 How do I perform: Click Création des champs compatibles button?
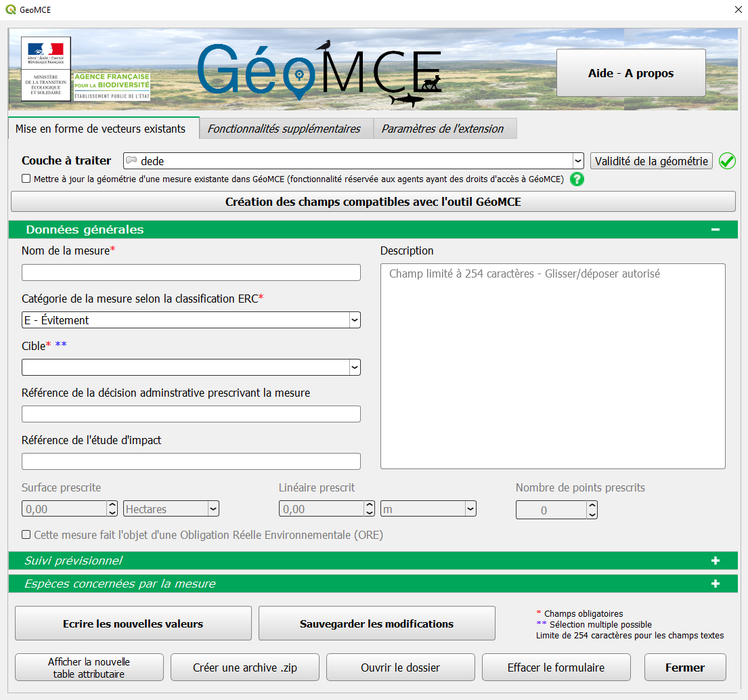373,201
